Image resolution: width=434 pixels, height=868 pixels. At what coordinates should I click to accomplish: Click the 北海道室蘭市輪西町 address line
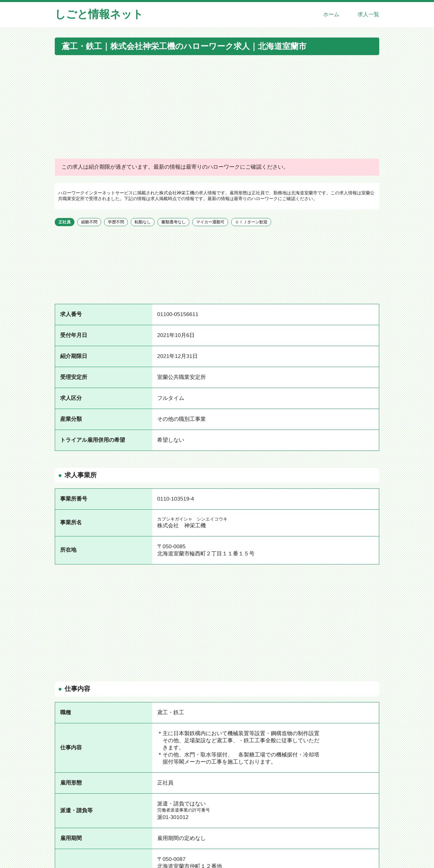(x=206, y=554)
